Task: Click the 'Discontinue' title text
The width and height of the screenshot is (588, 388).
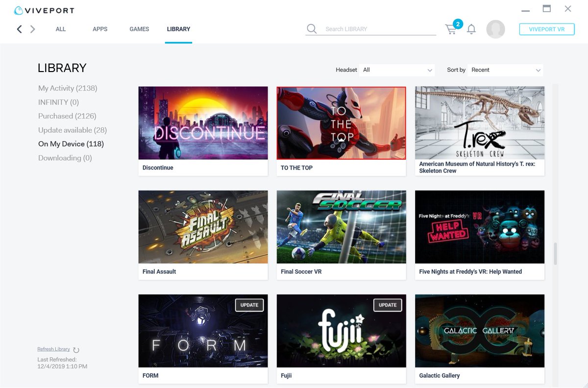Action: click(158, 168)
